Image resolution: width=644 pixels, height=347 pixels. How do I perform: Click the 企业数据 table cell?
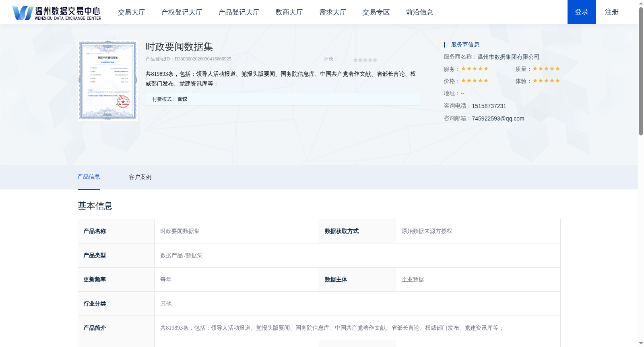click(478, 280)
